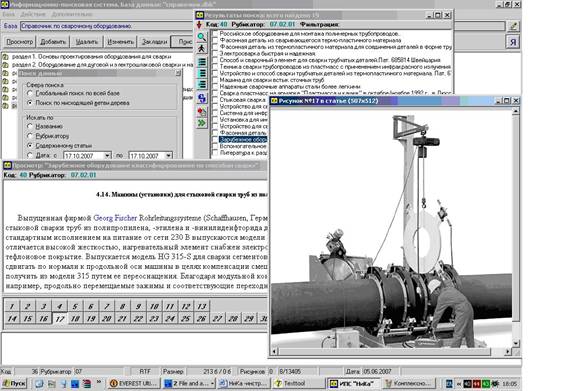Click the WinRAR books icon in quick launch
Image resolution: width=564 pixels, height=391 pixels.
[87, 383]
